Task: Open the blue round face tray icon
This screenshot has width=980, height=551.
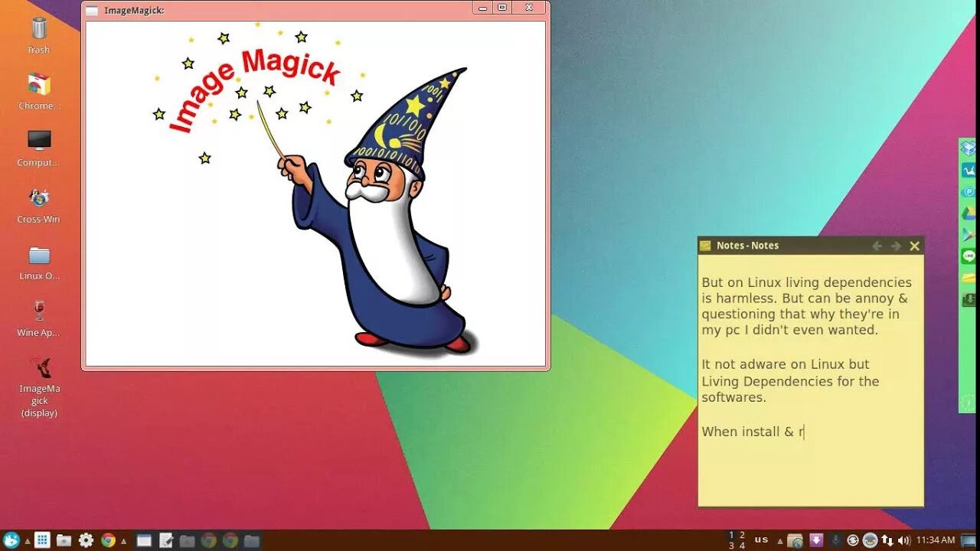Action: (871, 540)
